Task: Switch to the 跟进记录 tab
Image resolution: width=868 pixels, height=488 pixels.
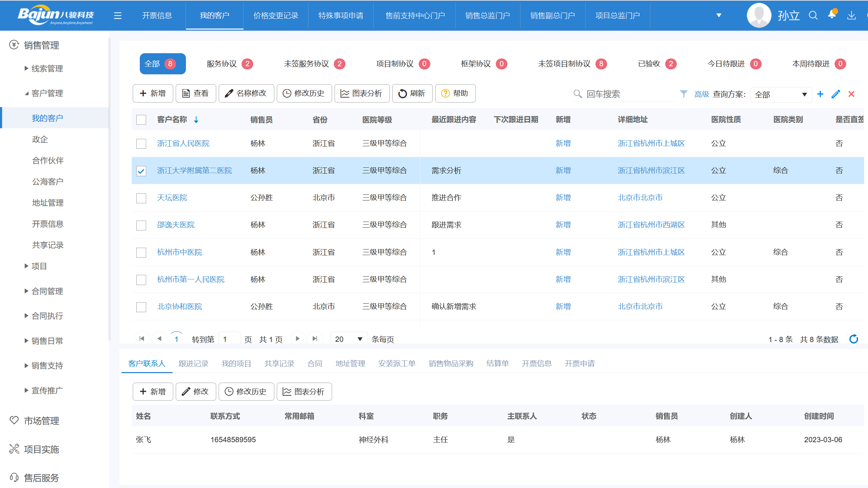Action: (193, 363)
